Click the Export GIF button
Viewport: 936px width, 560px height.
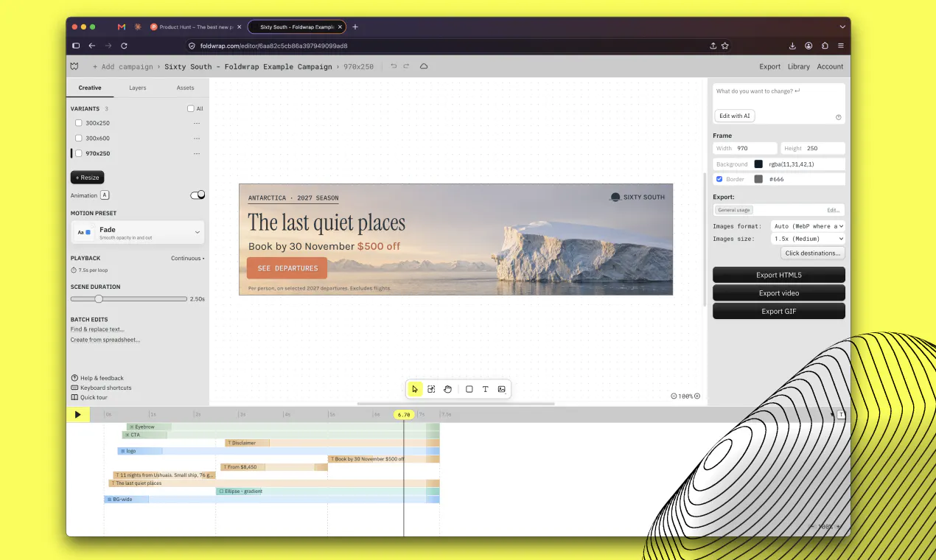click(779, 311)
